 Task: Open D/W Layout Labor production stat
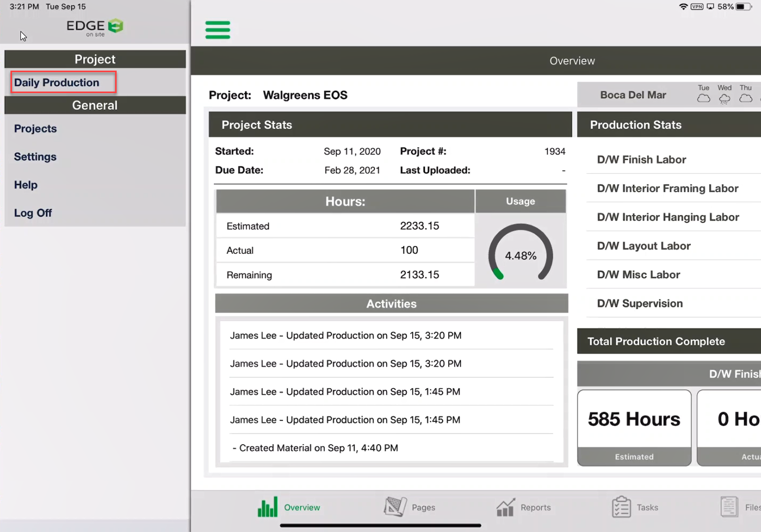(643, 246)
